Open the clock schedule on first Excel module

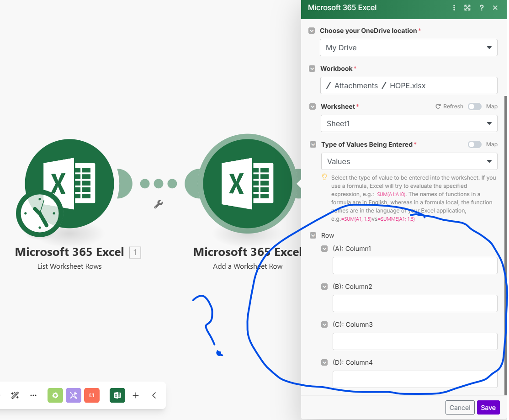tap(40, 213)
